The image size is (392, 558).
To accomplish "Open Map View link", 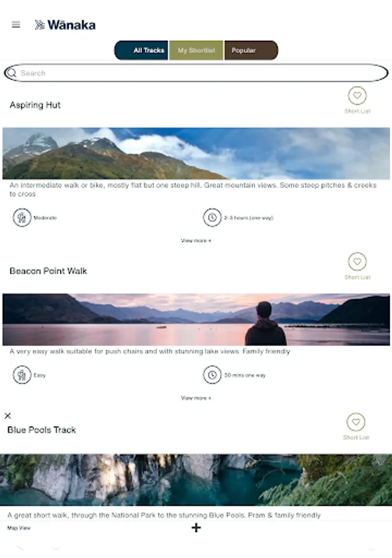I will tap(19, 528).
